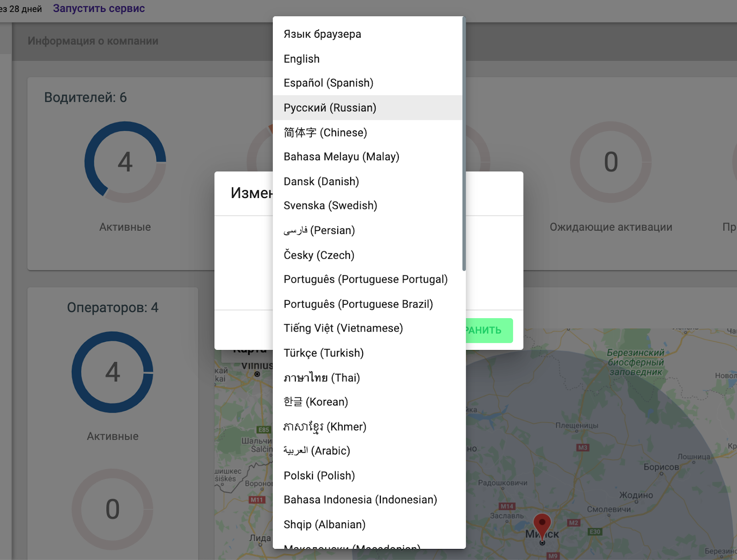
Task: Choose Português (Portuguese Brazil) option
Action: click(368, 304)
